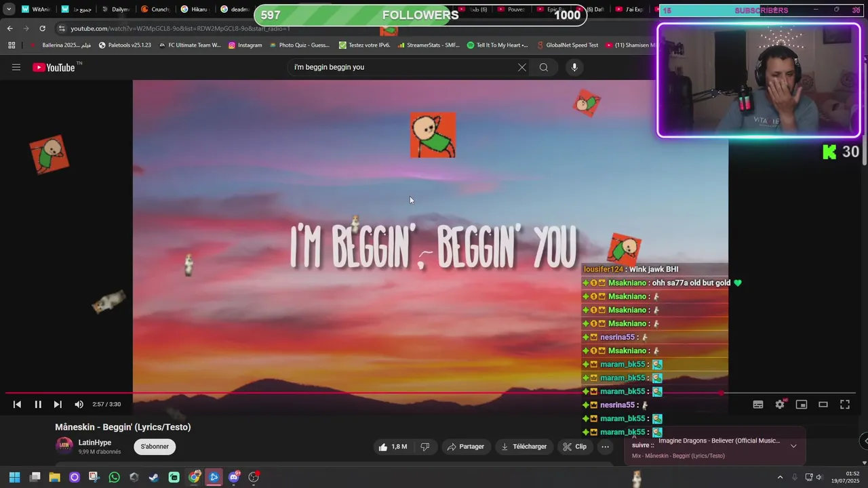This screenshot has width=868, height=488.
Task: Subscribe with the S'abonner button
Action: point(155,447)
